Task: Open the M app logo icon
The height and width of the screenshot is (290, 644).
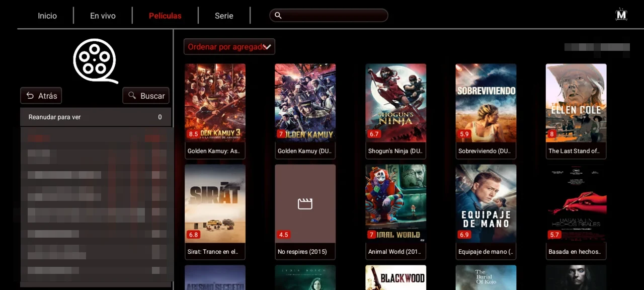Action: click(621, 15)
